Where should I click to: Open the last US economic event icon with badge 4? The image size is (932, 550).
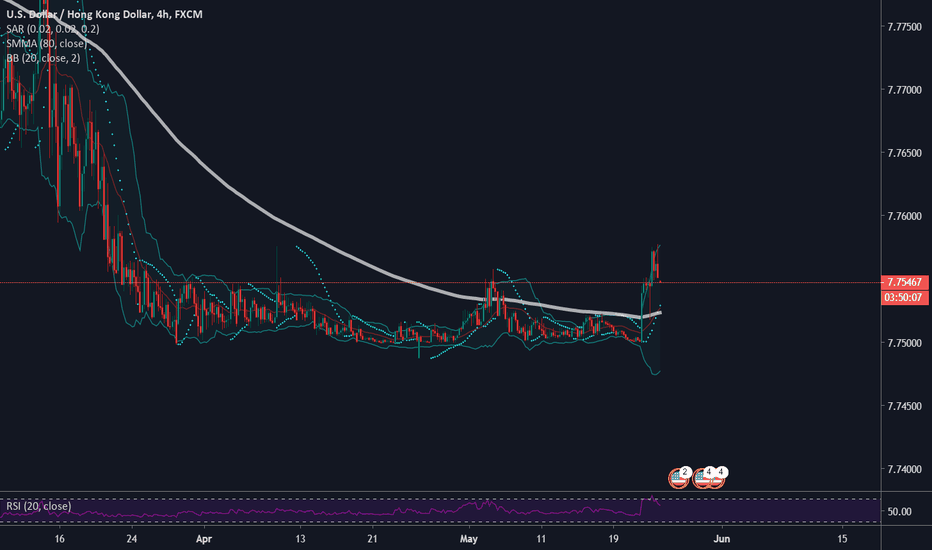717,477
